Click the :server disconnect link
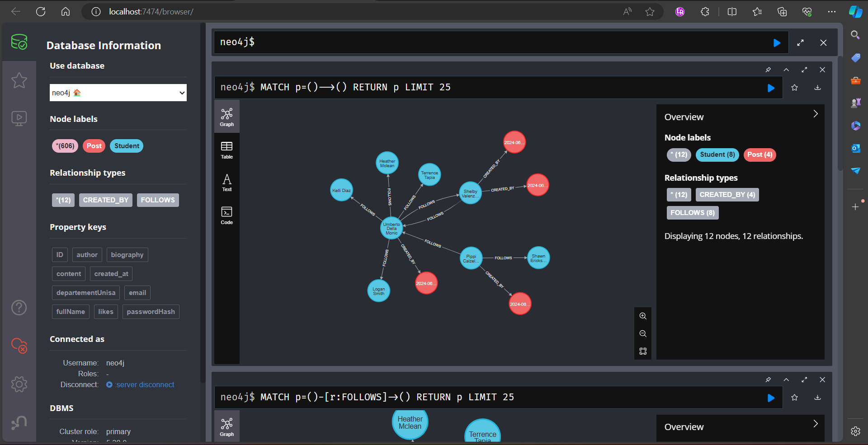868x445 pixels. pyautogui.click(x=145, y=384)
